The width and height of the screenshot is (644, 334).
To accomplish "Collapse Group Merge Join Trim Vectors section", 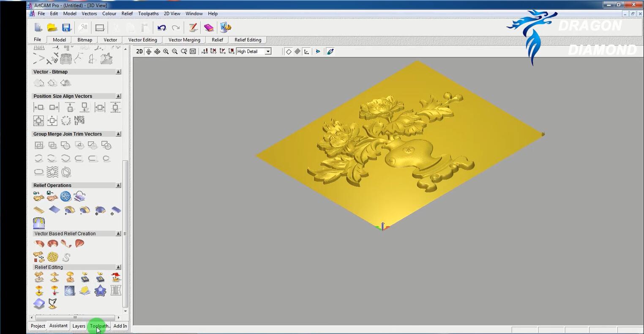I will (x=118, y=134).
